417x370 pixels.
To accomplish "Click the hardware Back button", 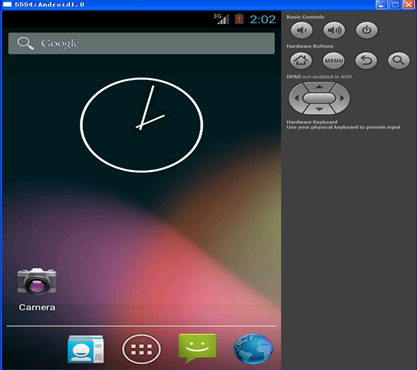I will tap(366, 61).
